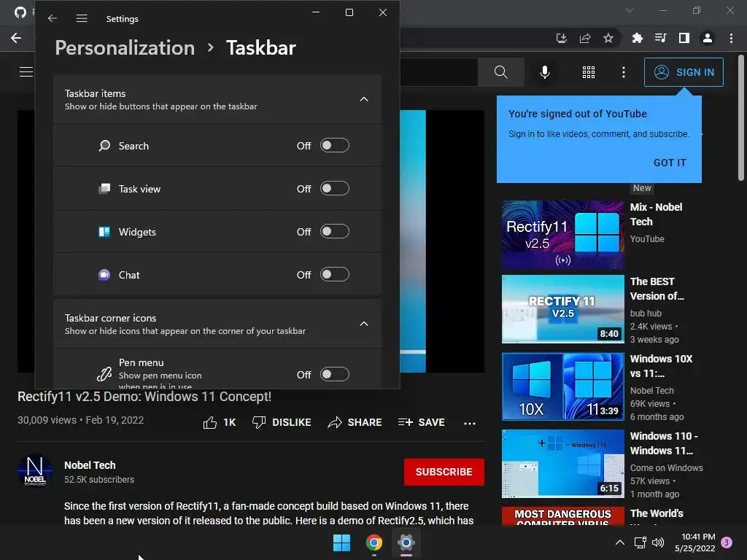Image resolution: width=747 pixels, height=560 pixels.
Task: Search with your voice microphone on YouTube
Action: 544,72
